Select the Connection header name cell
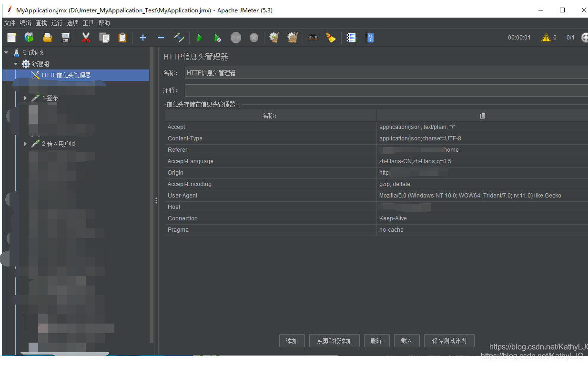 coord(271,218)
